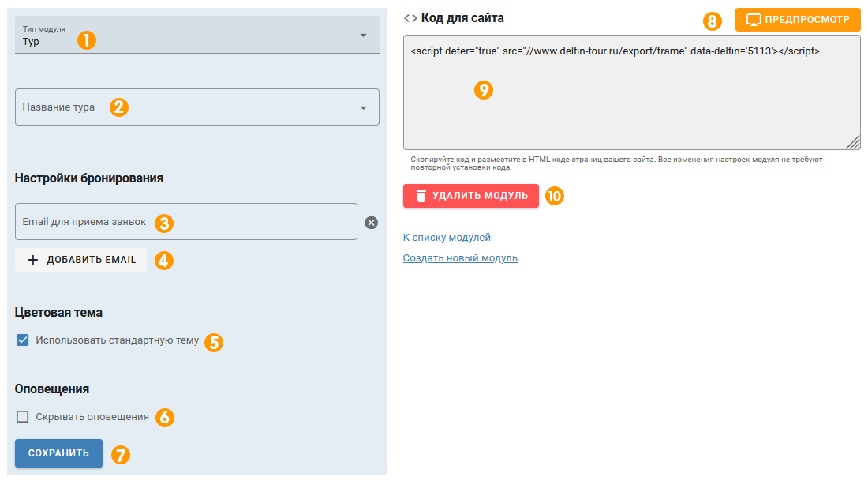Click inside the site code text area

[631, 103]
